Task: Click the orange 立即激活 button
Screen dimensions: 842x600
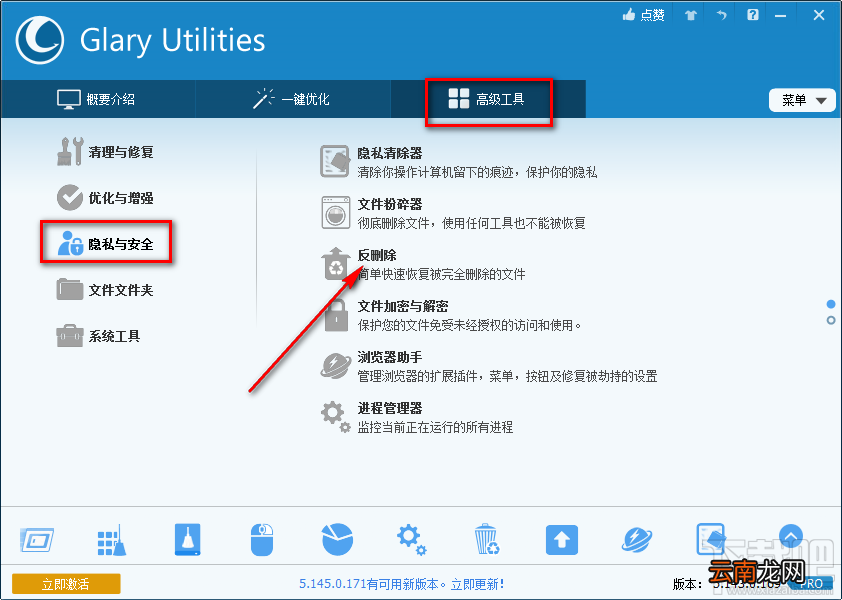Action: click(66, 584)
